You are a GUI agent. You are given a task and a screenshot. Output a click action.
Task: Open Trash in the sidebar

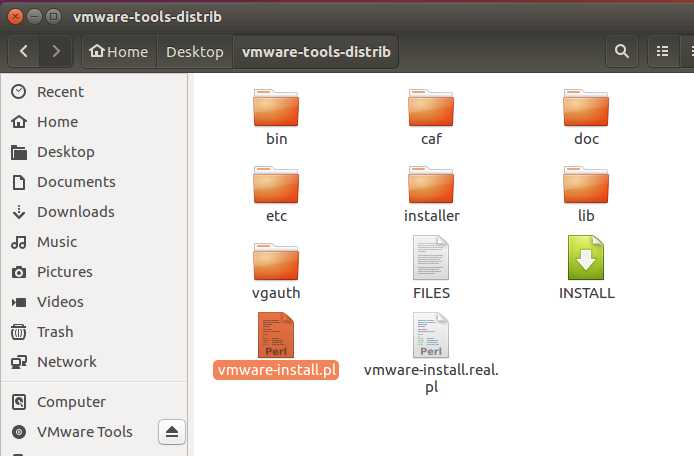coord(94,332)
